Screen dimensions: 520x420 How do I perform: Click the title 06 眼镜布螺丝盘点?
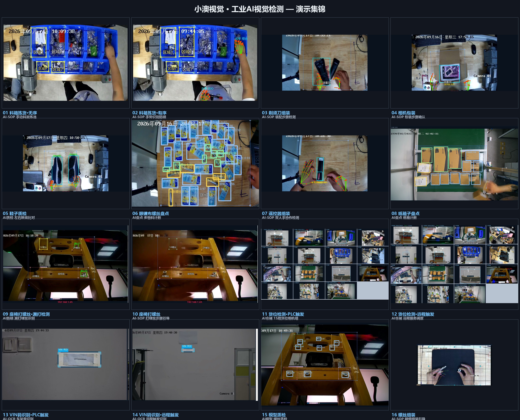tap(151, 213)
